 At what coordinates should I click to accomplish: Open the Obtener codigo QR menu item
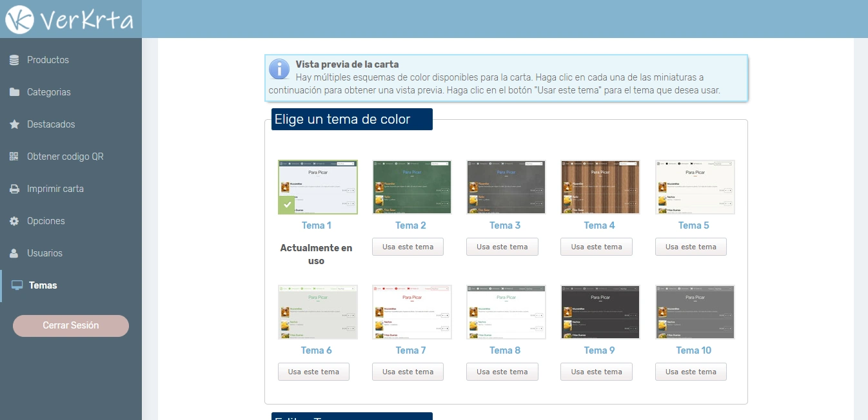coord(65,157)
